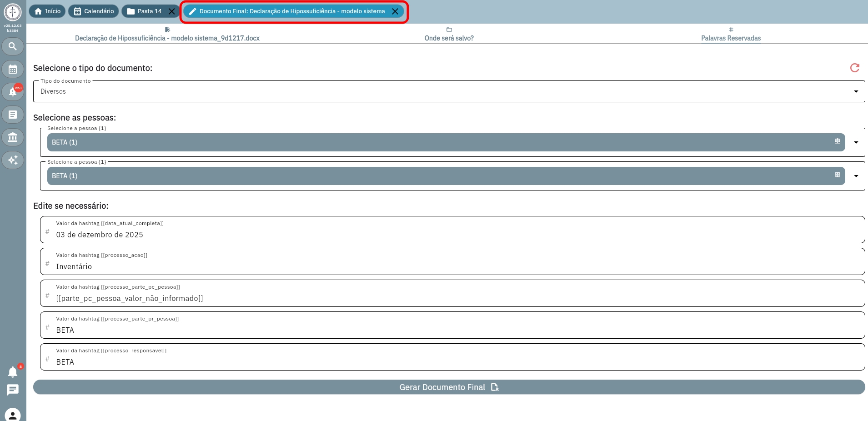Open the bottom bell notifications icon

point(13,372)
